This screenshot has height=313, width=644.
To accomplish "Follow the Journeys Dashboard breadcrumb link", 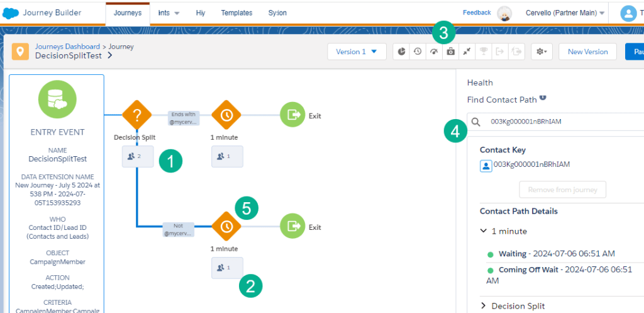I will coord(67,47).
